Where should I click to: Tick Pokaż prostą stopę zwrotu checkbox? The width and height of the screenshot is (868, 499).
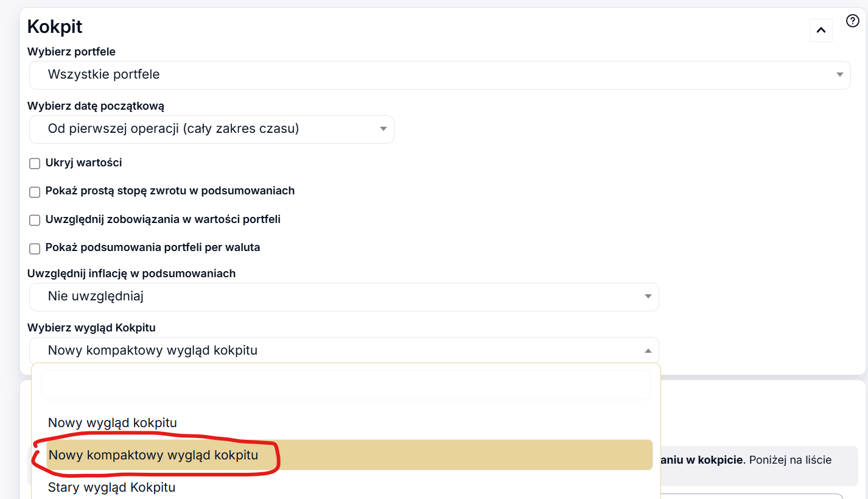[35, 192]
